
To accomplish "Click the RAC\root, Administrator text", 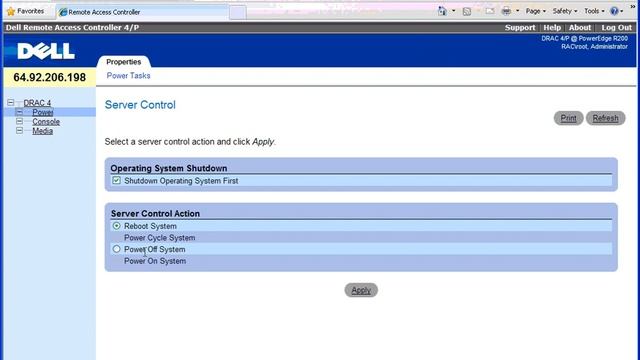I will pos(594,47).
